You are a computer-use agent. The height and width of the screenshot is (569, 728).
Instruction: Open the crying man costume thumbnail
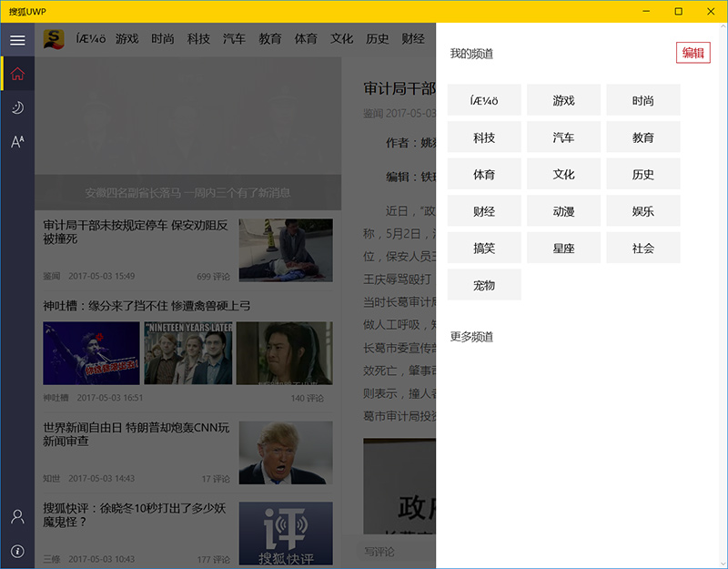coord(285,353)
